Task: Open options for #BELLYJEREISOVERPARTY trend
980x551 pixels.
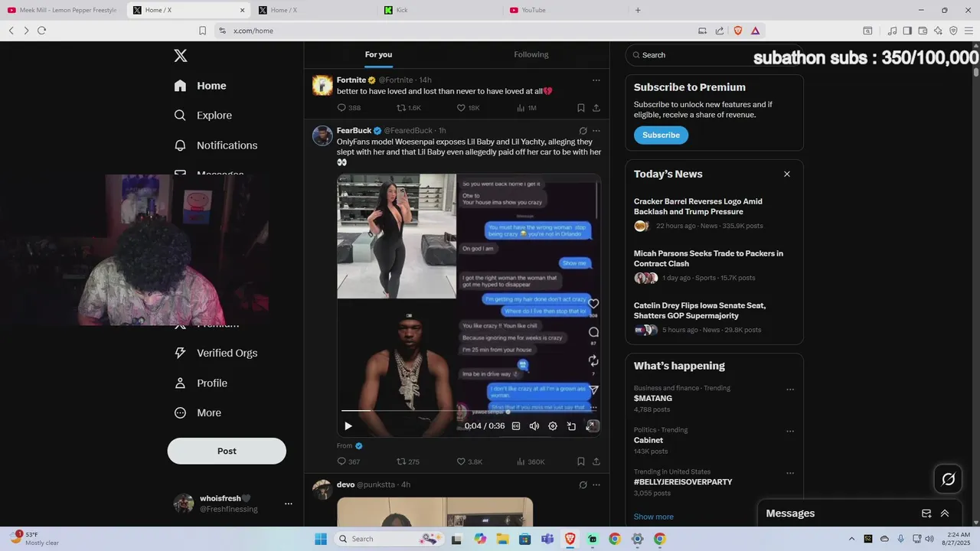Action: [790, 474]
